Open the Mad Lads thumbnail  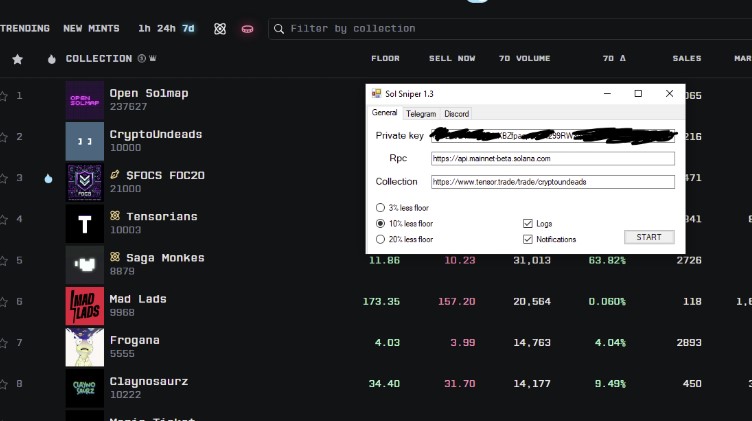[85, 306]
